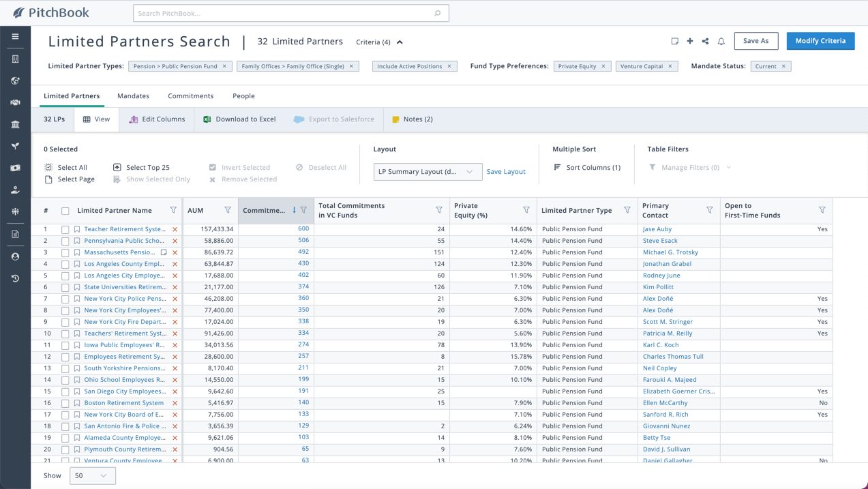
Task: Open the Limited Partner Type column filter
Action: (627, 210)
